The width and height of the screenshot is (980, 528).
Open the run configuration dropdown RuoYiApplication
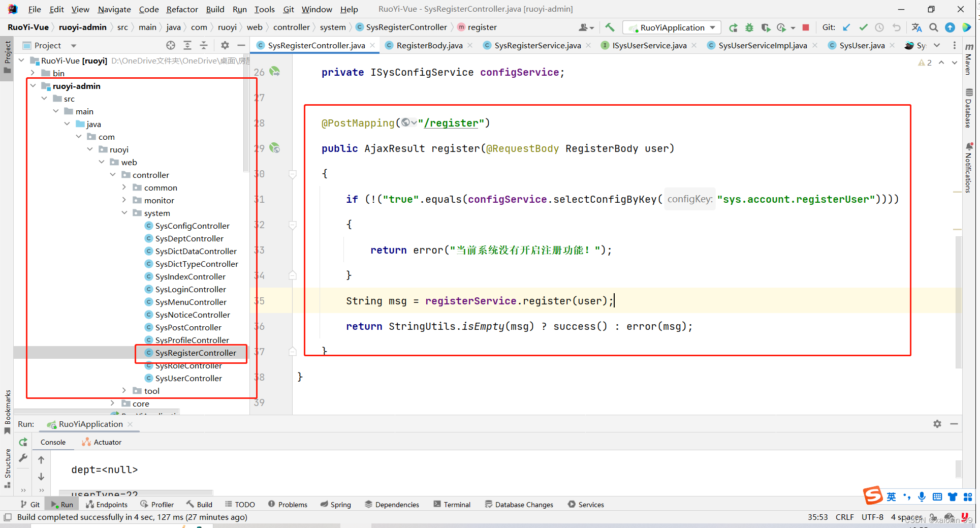(672, 27)
